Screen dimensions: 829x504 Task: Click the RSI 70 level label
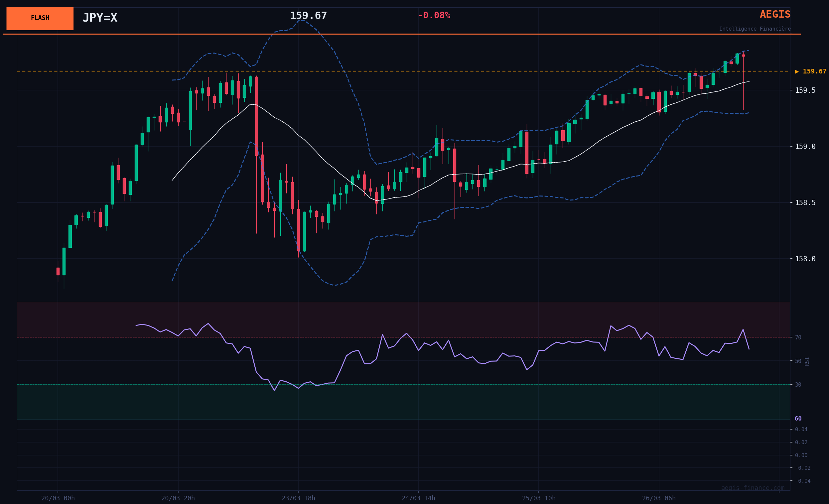click(798, 337)
